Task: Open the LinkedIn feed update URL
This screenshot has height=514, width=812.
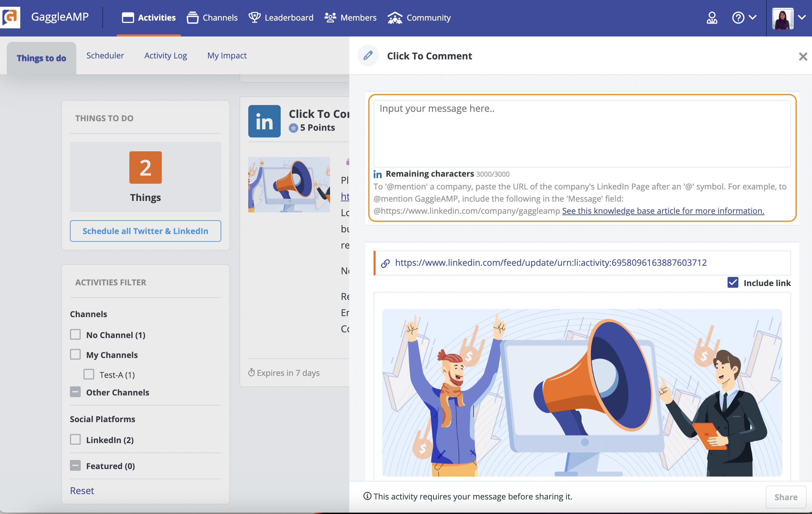Action: pyautogui.click(x=551, y=263)
